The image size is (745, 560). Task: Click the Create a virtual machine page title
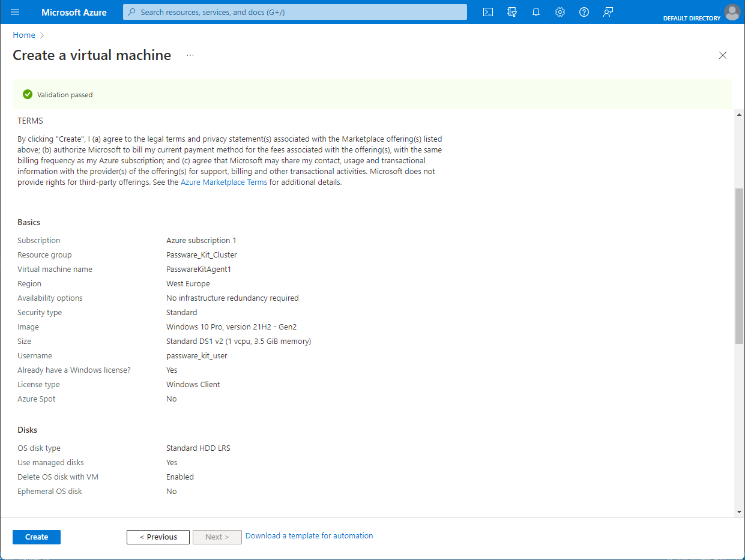coord(92,55)
